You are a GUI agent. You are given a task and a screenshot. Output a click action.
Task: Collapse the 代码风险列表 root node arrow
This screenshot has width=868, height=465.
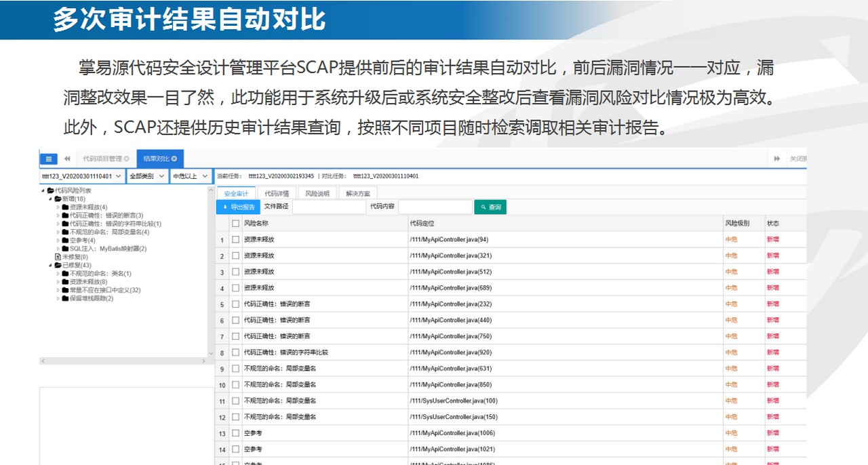point(43,191)
